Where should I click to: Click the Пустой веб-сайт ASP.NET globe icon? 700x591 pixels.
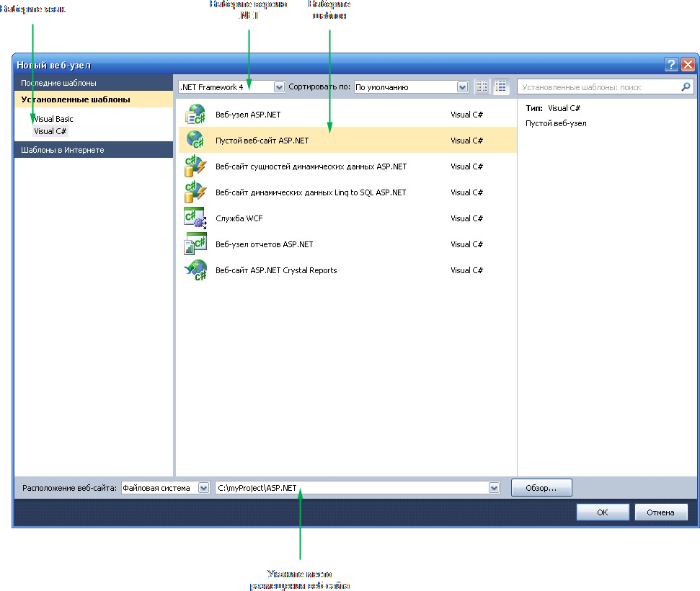pos(195,140)
